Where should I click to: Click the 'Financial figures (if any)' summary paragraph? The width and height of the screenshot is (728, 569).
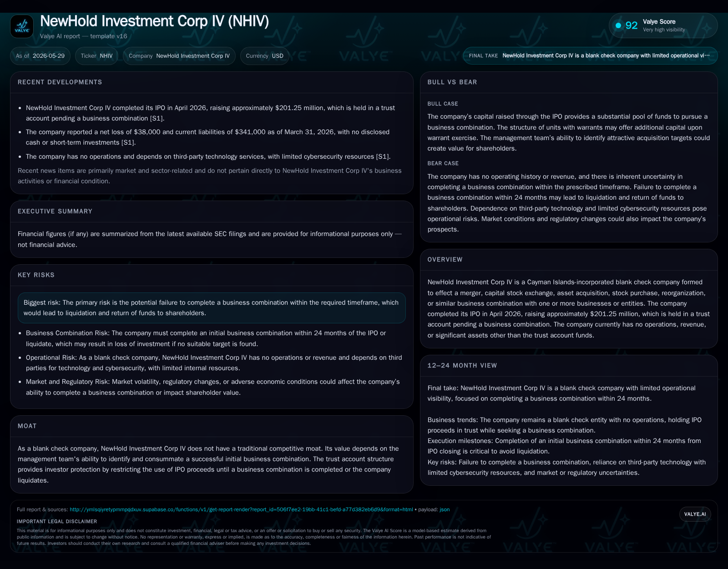210,239
